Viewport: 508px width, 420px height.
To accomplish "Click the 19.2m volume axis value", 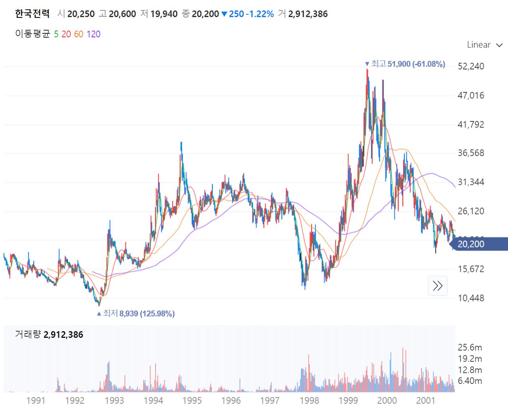I will coord(470,359).
